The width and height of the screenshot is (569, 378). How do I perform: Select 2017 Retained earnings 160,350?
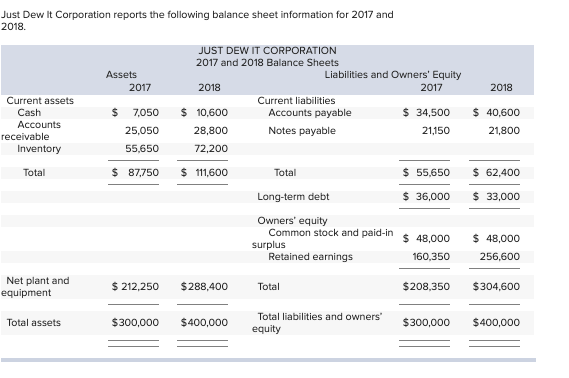point(431,257)
